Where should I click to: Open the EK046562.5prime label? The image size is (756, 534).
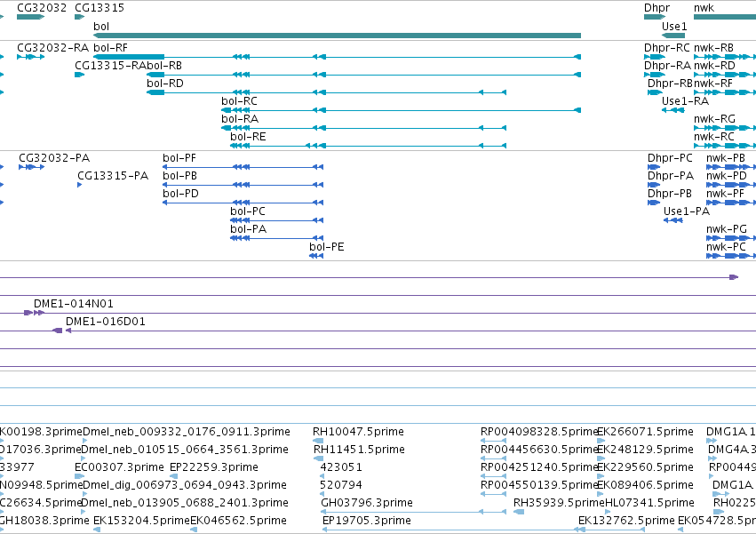tap(238, 521)
